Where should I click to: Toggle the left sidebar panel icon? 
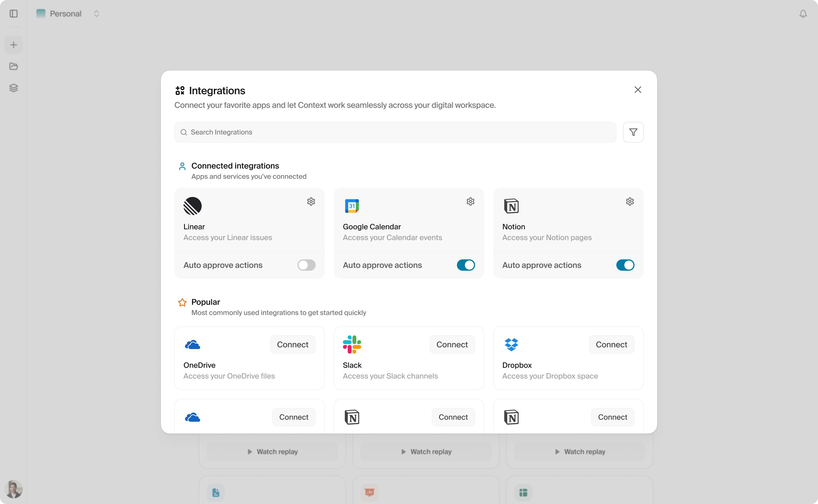pyautogui.click(x=14, y=14)
